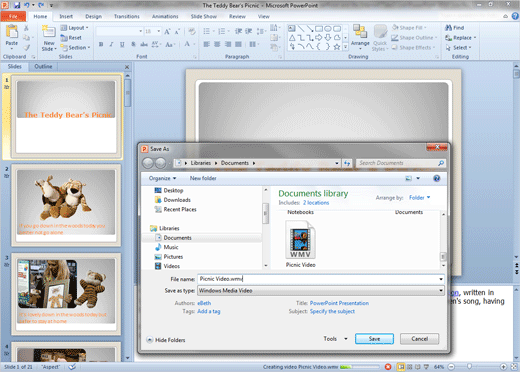The width and height of the screenshot is (520, 372).
Task: Open Quick Styles gallery
Action: 380,38
